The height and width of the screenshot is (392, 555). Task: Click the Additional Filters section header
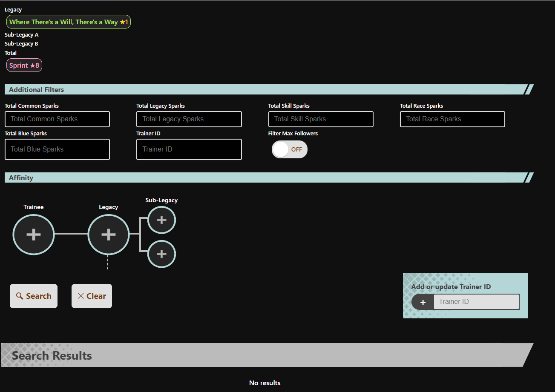269,89
